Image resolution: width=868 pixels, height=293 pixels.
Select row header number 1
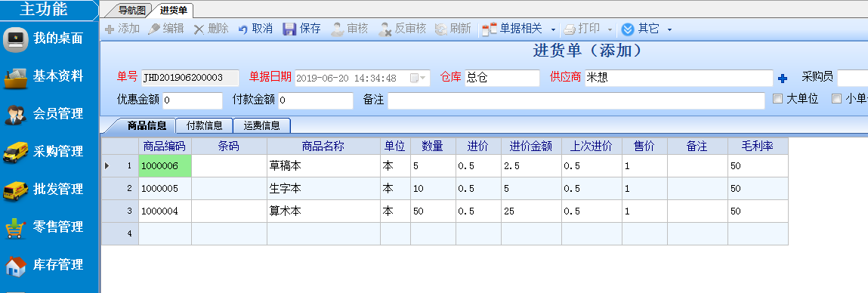[x=120, y=165]
